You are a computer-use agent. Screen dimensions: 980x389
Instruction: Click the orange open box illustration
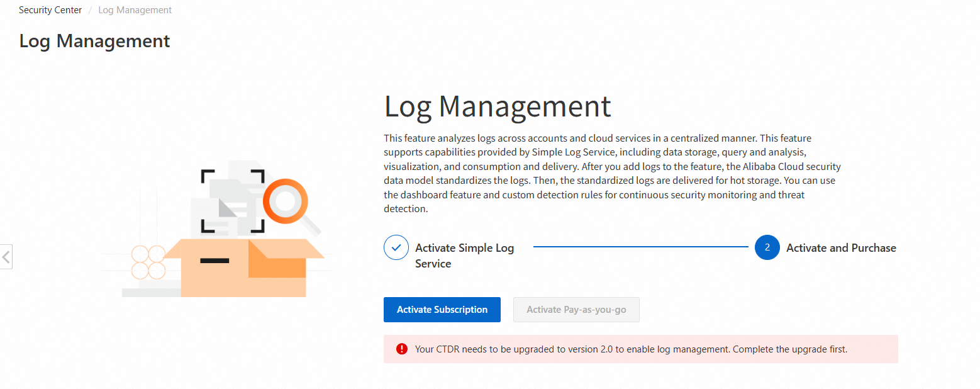pos(245,268)
